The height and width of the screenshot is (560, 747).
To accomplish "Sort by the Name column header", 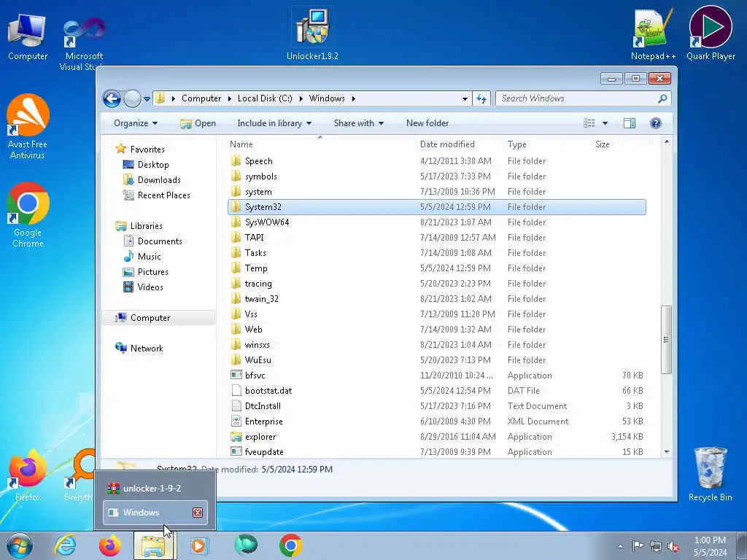I will (x=241, y=144).
